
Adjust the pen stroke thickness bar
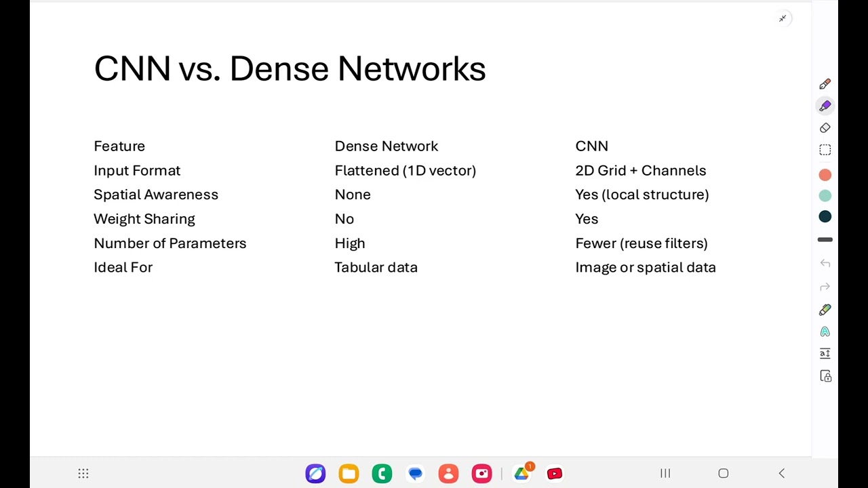(825, 239)
